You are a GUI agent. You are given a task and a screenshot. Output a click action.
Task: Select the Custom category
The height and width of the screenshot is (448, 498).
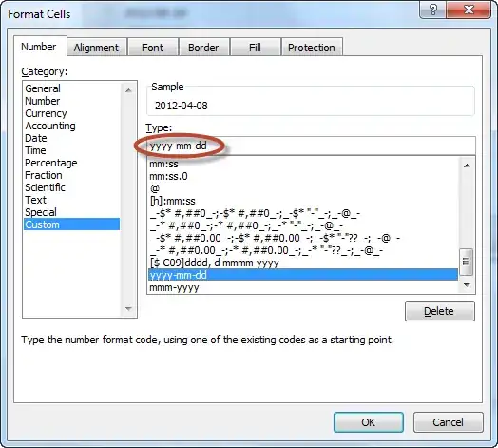pyautogui.click(x=72, y=224)
